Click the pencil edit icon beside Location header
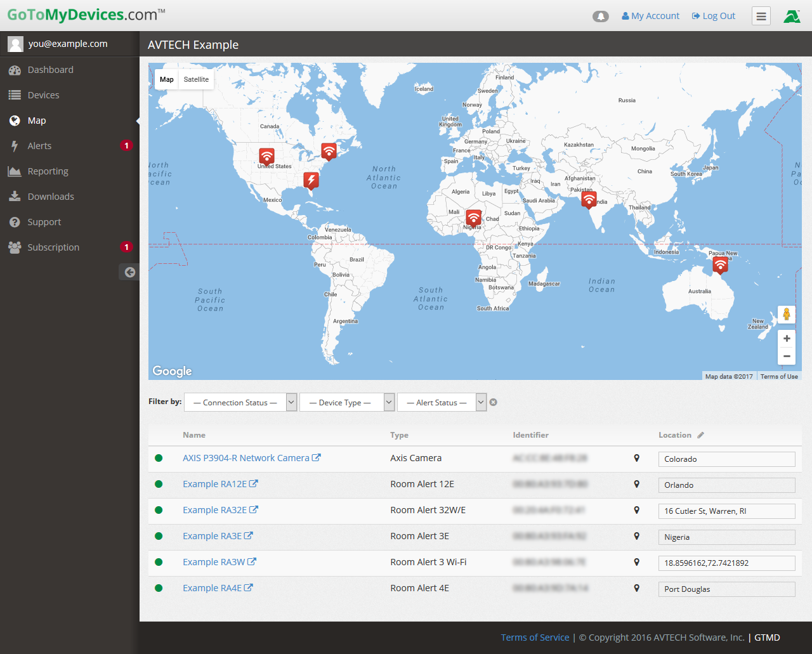This screenshot has height=654, width=812. click(700, 435)
